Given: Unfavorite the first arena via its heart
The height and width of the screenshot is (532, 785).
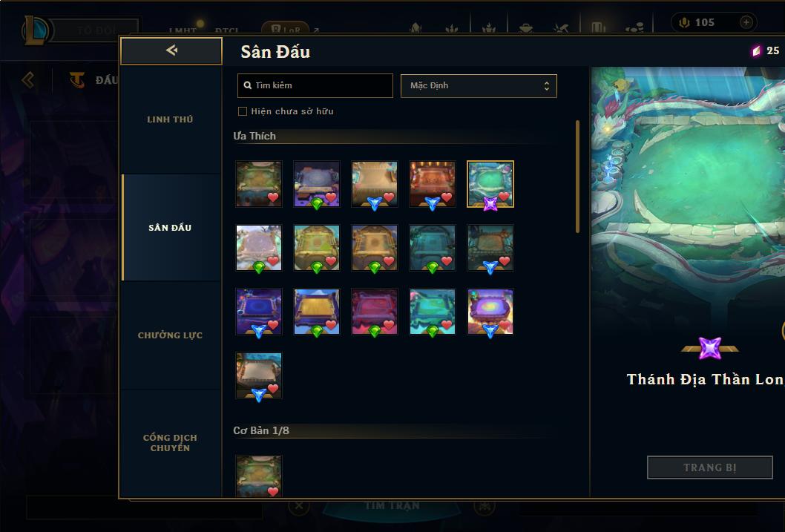Looking at the screenshot, I should click(x=273, y=197).
